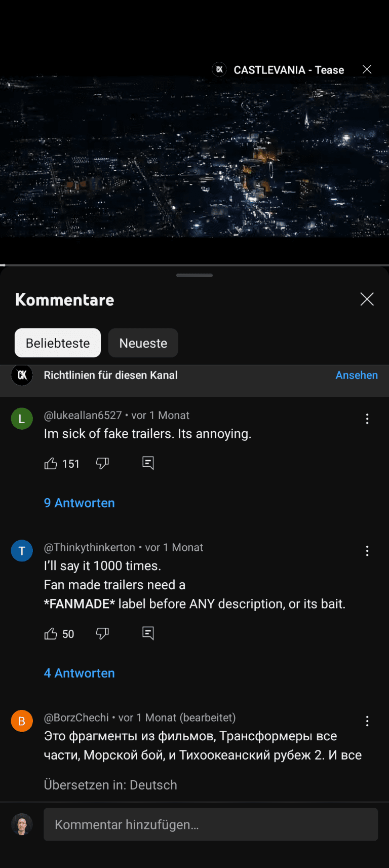Image resolution: width=389 pixels, height=868 pixels.
Task: Open more options for @BorzChechi's comment
Action: 367,722
